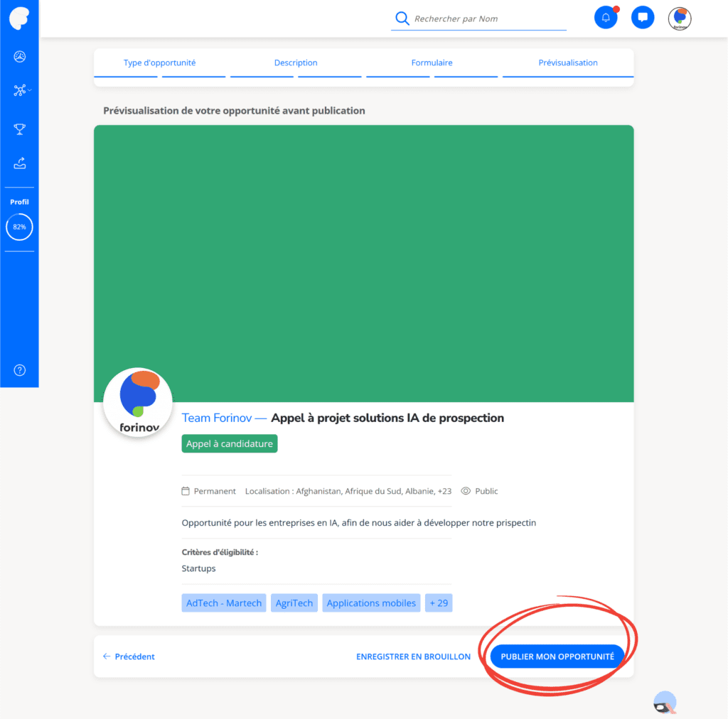Click the Public visibility label

pos(486,491)
